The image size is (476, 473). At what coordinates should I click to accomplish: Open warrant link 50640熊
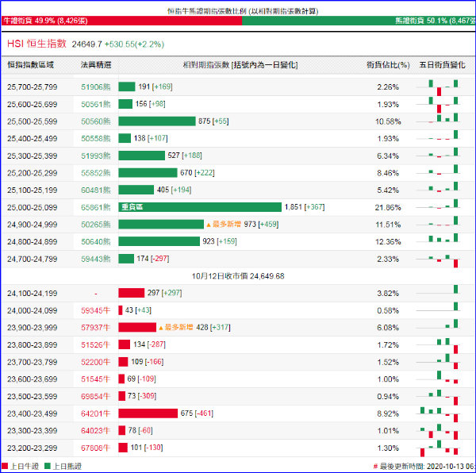pos(96,242)
